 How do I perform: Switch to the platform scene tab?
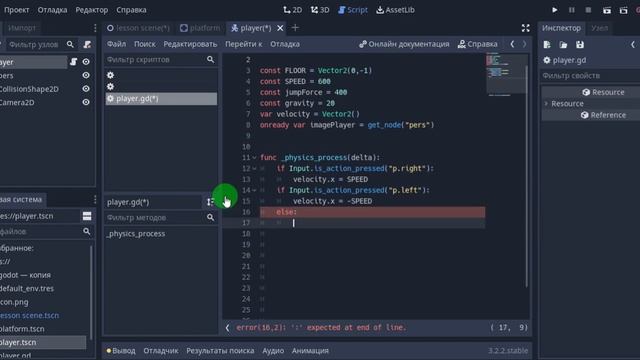pos(200,28)
